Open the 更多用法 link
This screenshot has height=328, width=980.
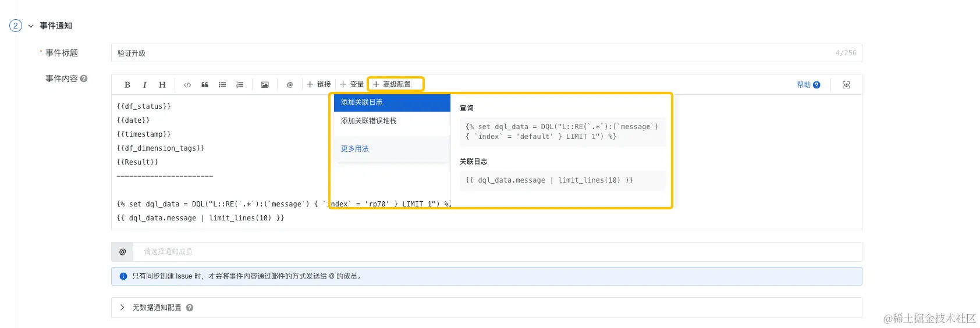[x=355, y=149]
